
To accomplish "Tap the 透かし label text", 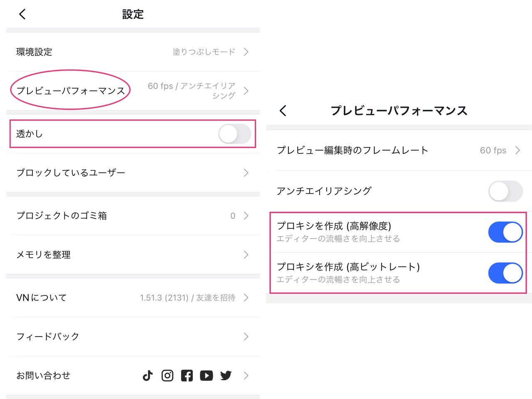I will point(30,134).
